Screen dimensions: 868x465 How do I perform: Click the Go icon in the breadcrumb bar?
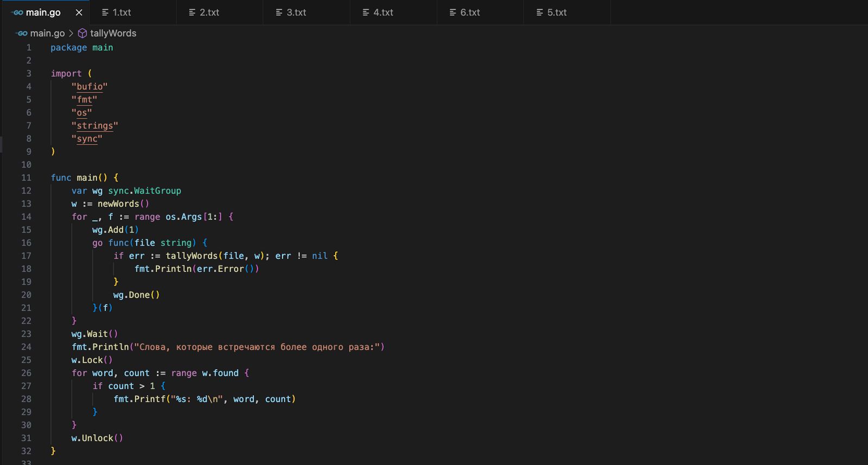(22, 34)
